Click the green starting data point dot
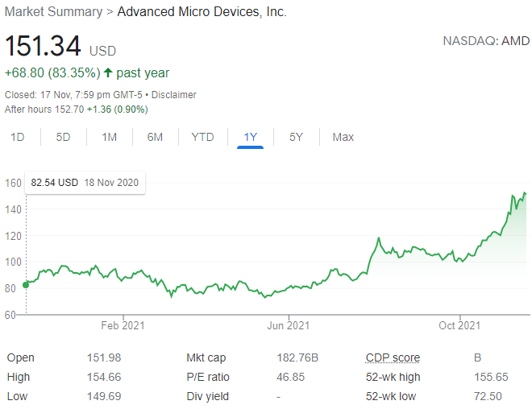The width and height of the screenshot is (532, 409). (x=25, y=283)
